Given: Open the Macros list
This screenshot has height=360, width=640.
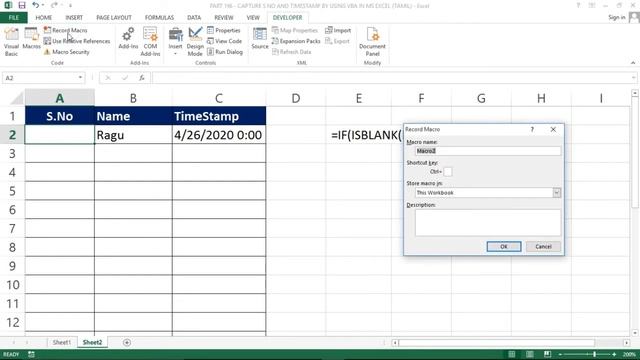Looking at the screenshot, I should pos(31,39).
